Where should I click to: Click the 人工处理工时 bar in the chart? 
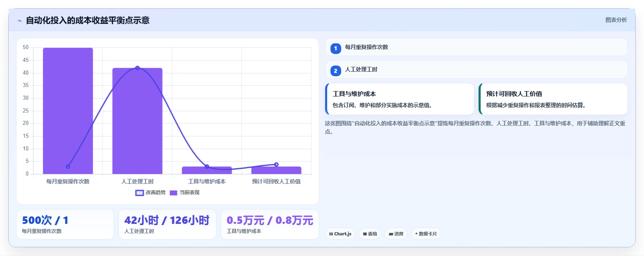137,121
